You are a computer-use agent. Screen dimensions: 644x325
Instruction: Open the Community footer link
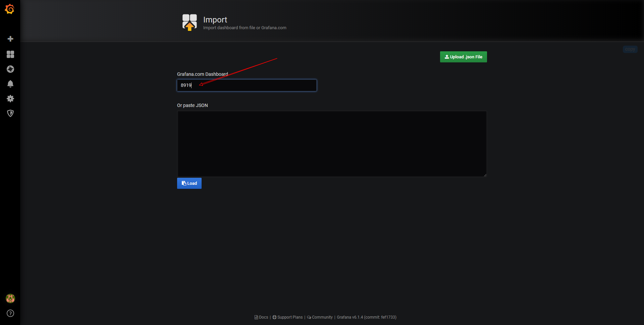click(x=320, y=317)
